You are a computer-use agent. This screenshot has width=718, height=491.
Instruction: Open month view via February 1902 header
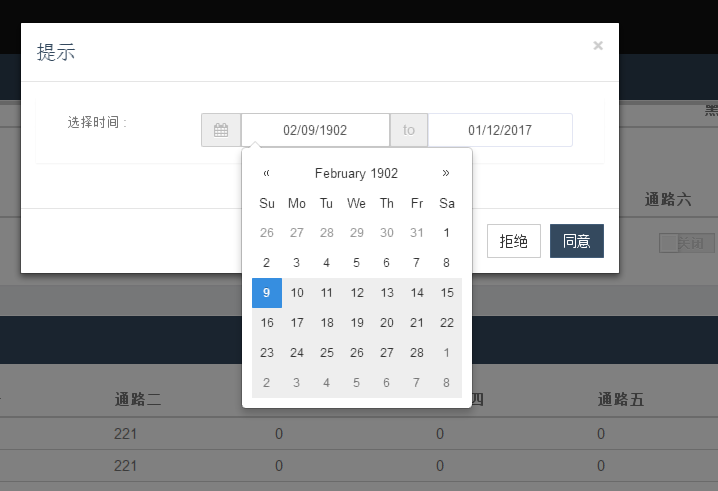point(356,173)
